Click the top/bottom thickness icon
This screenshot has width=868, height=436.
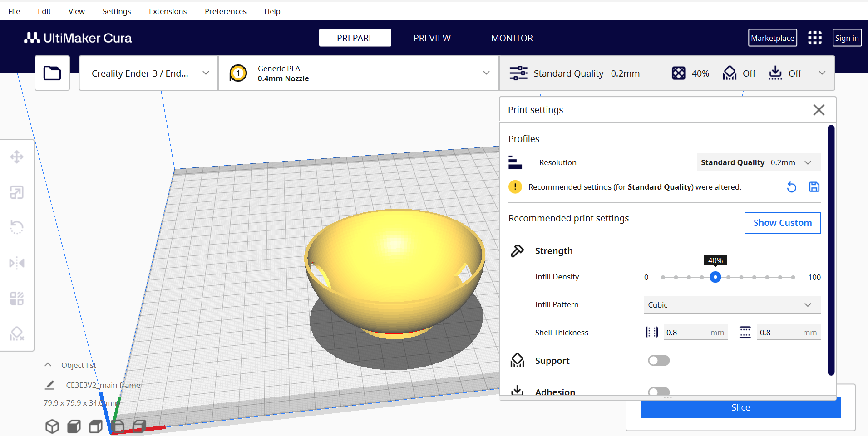coord(745,332)
